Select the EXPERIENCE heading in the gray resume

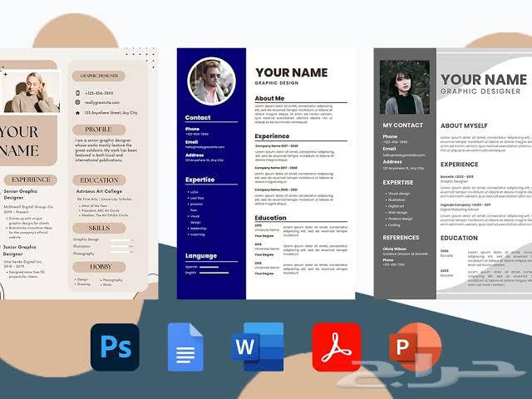point(460,165)
